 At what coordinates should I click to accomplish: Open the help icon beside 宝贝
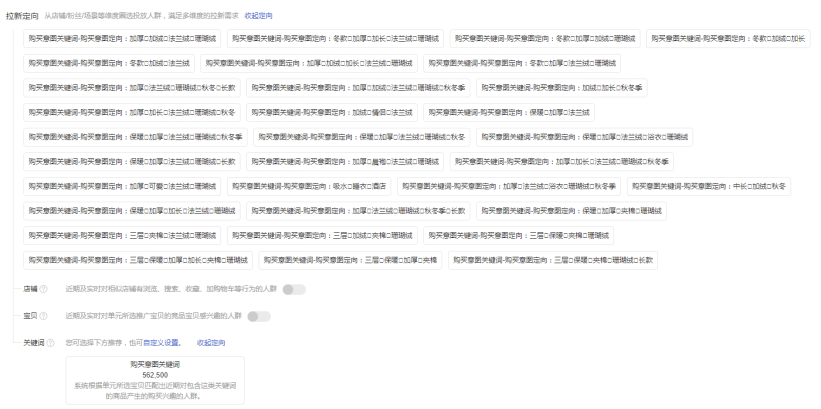coord(43,316)
